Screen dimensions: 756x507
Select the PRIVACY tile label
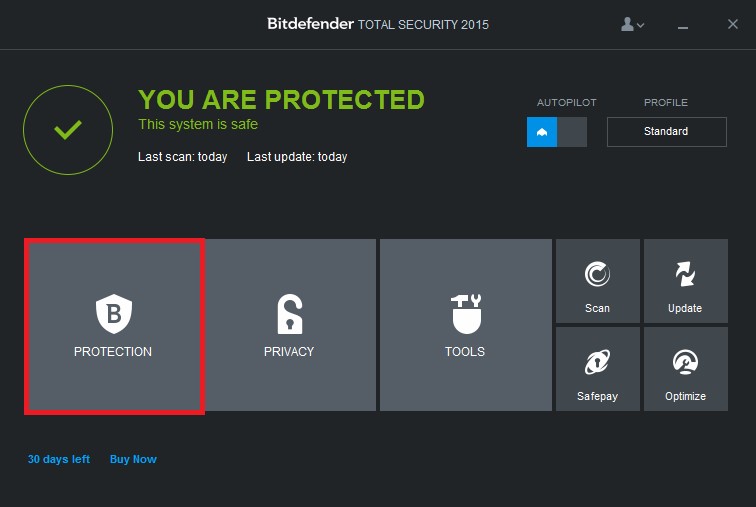[x=289, y=351]
